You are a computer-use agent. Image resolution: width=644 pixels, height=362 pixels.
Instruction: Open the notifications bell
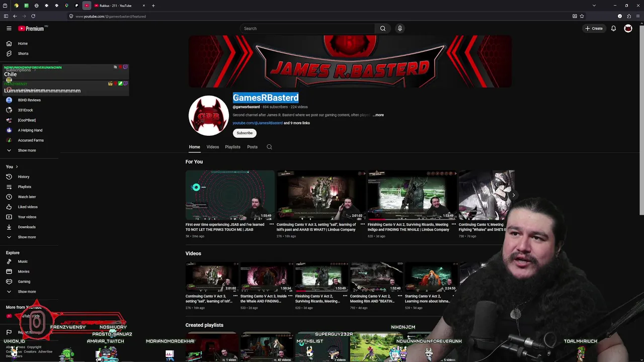[x=613, y=29]
